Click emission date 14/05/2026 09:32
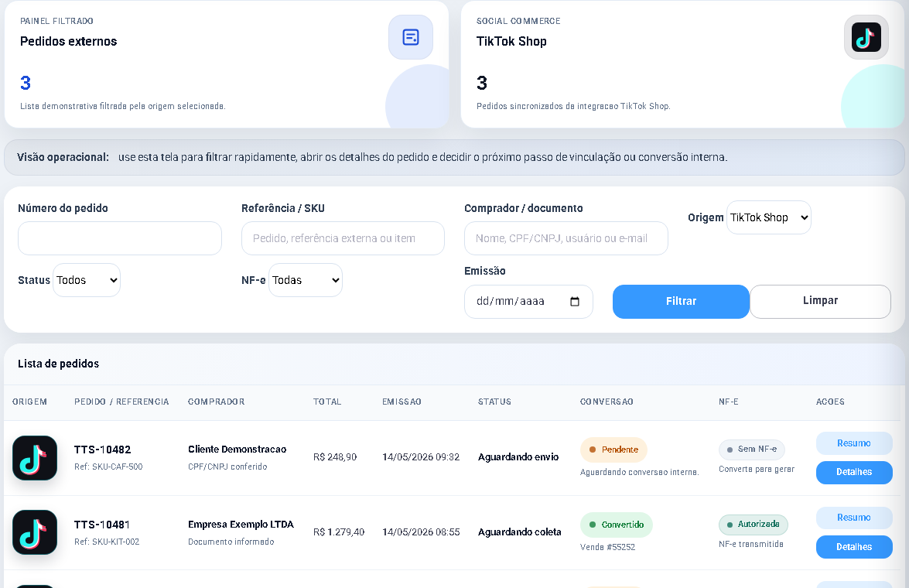The width and height of the screenshot is (909, 588). coord(421,457)
